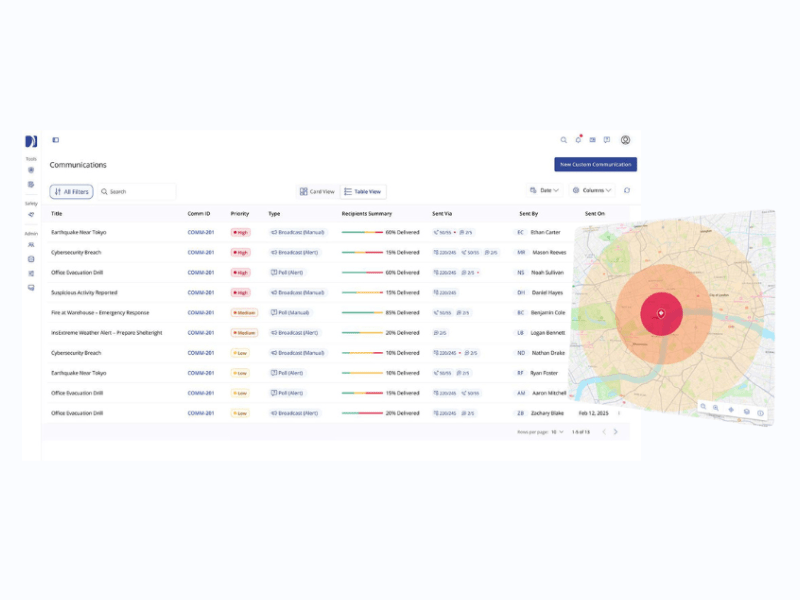Open the Date filter dropdown

[543, 190]
